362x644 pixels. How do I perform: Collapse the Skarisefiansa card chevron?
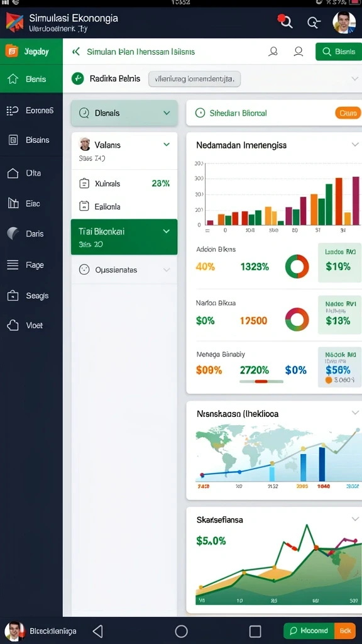click(355, 519)
